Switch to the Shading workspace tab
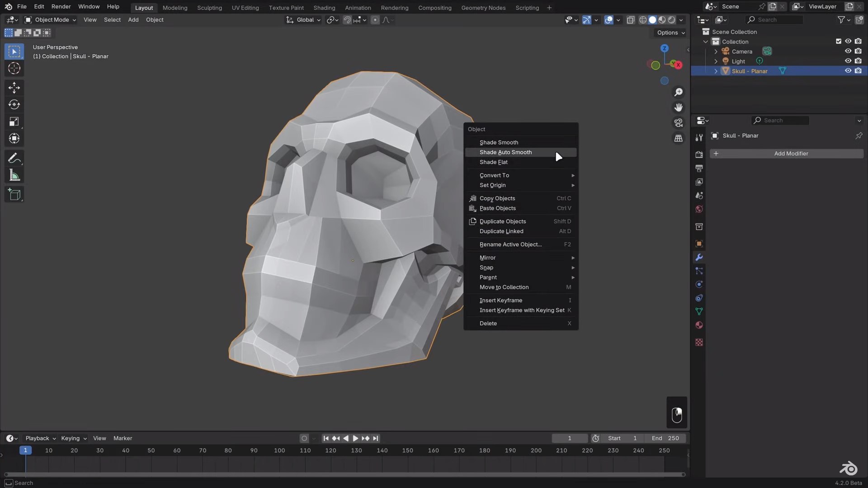This screenshot has width=868, height=488. pyautogui.click(x=324, y=8)
